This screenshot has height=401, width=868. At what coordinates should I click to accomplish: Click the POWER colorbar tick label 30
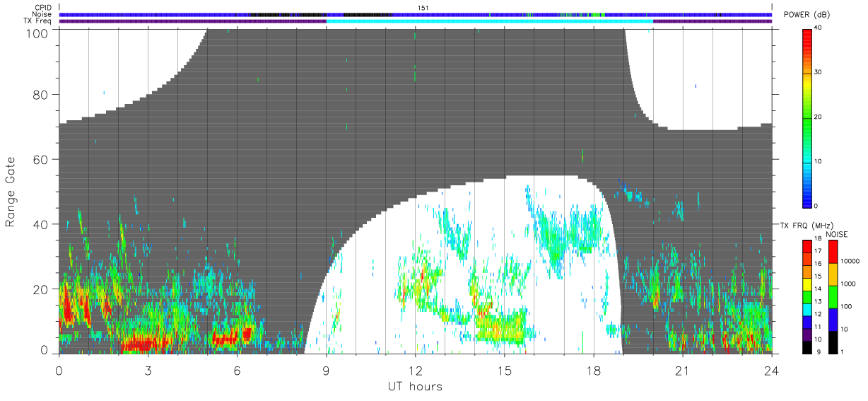pyautogui.click(x=818, y=72)
